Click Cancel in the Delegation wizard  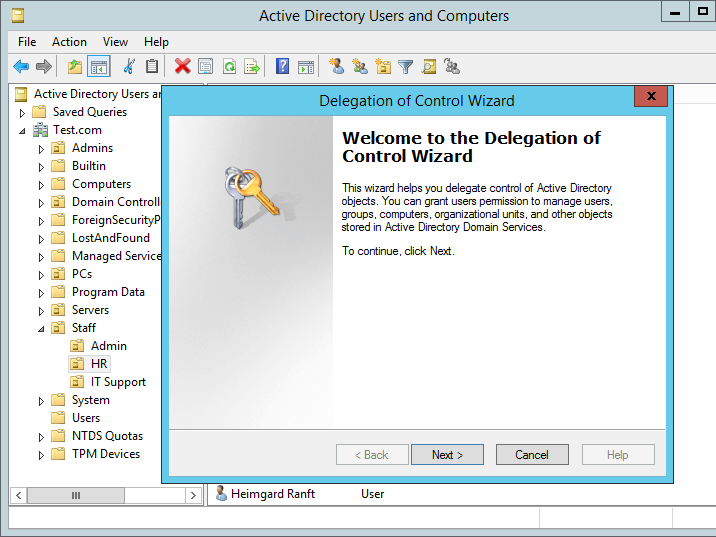(x=532, y=455)
